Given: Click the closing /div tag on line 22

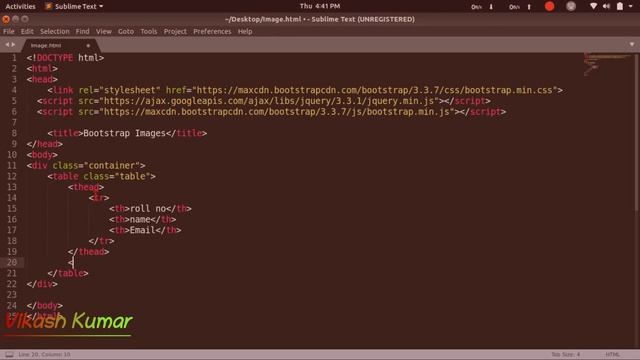Looking at the screenshot, I should [x=42, y=284].
